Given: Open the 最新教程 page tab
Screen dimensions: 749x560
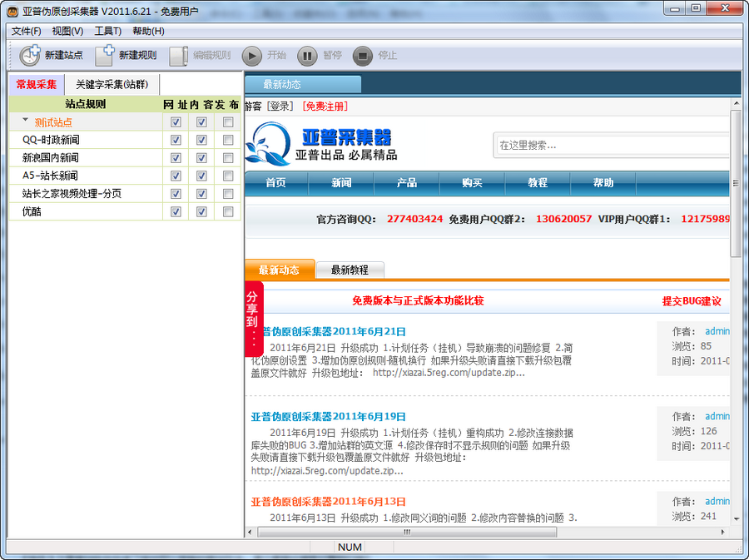Looking at the screenshot, I should 350,270.
